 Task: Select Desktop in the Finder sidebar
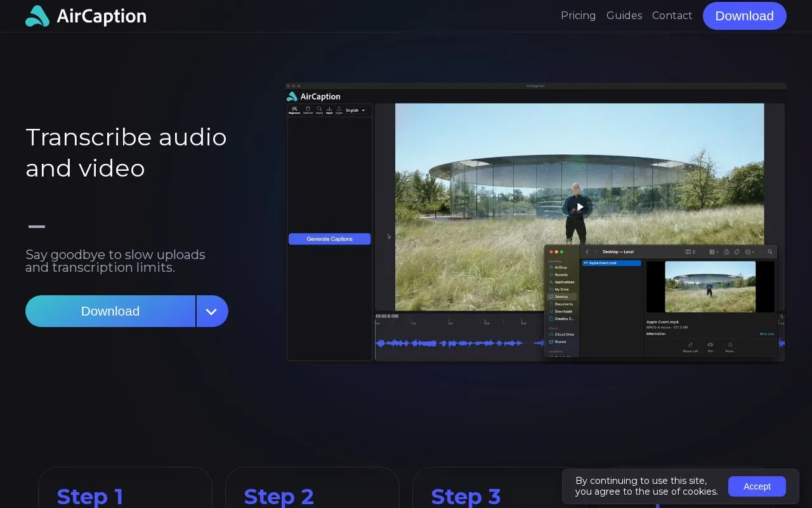[562, 297]
